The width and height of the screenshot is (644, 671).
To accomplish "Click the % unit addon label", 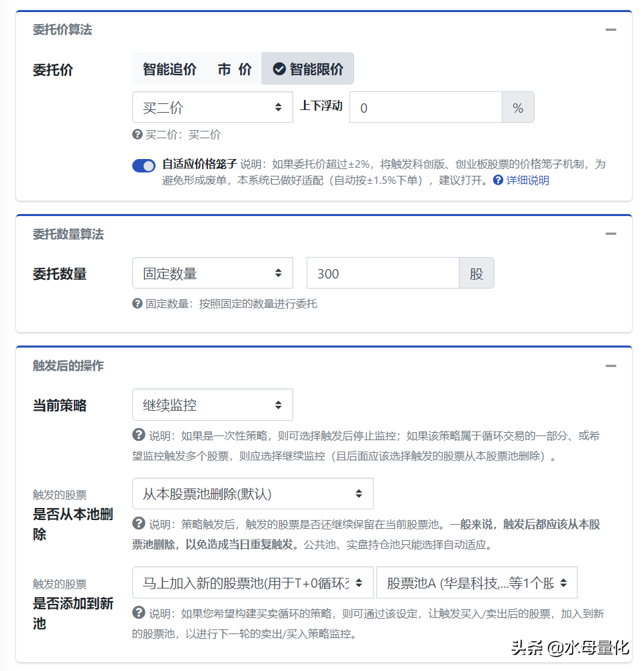I will point(518,107).
